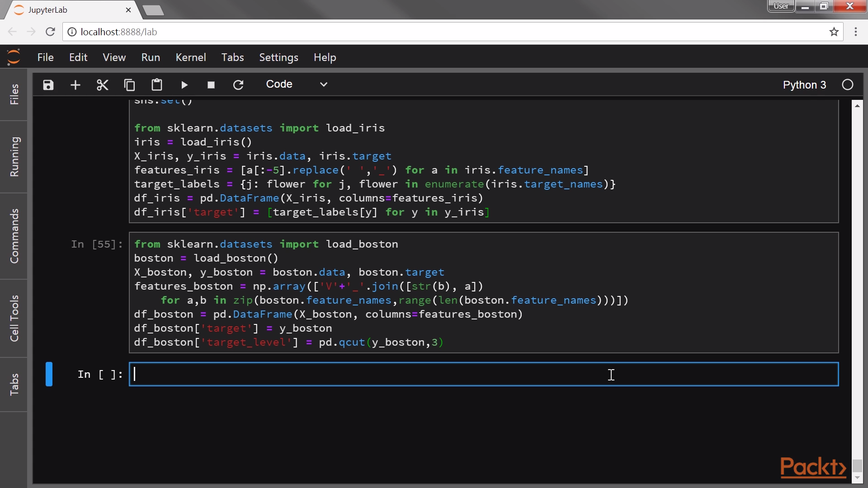Interrupt the kernel with the stop icon

coord(211,85)
